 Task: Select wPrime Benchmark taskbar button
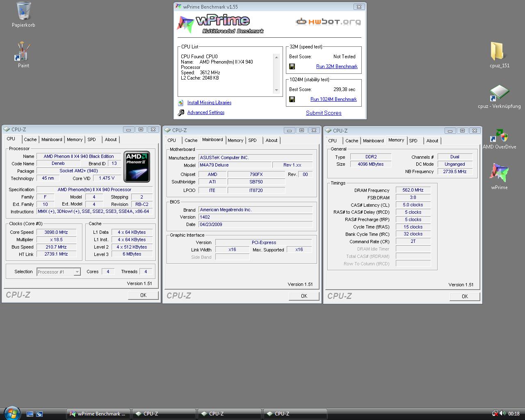pyautogui.click(x=98, y=414)
